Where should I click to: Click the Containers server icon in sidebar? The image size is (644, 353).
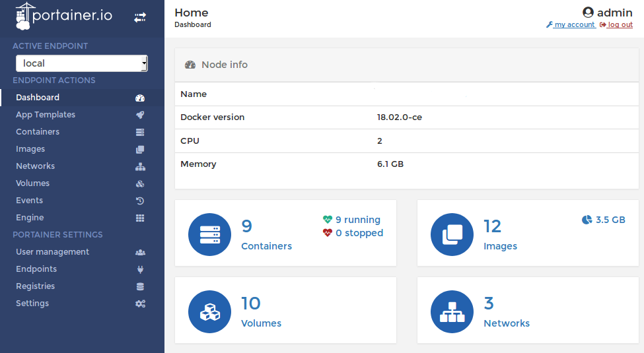(140, 132)
